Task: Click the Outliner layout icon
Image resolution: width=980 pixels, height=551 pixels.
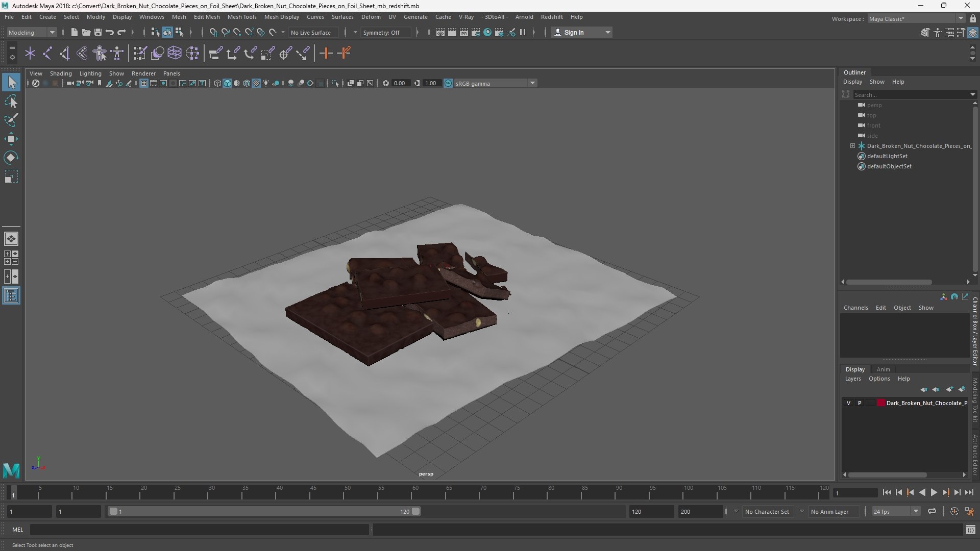Action: pos(11,296)
